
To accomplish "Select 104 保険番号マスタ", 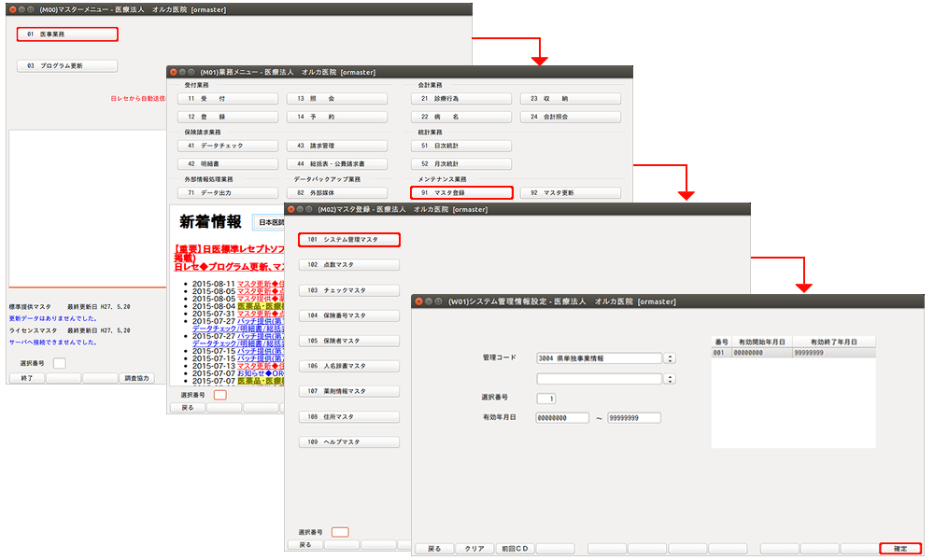I will 349,315.
